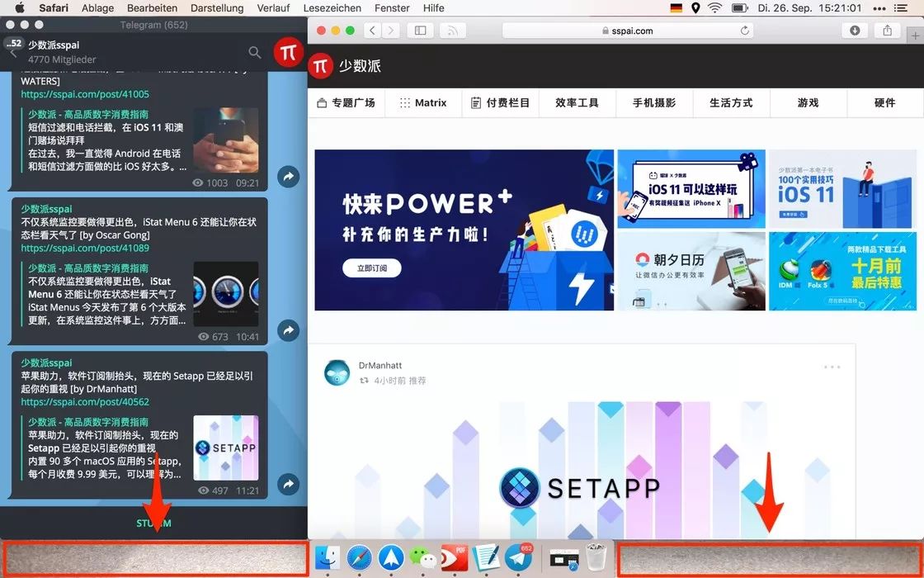Open the Bearbeiten menu
924x578 pixels.
[152, 8]
